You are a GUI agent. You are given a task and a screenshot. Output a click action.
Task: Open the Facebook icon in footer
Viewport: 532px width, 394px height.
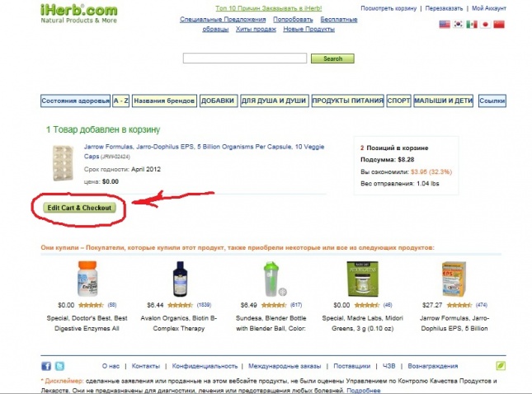pos(46,366)
